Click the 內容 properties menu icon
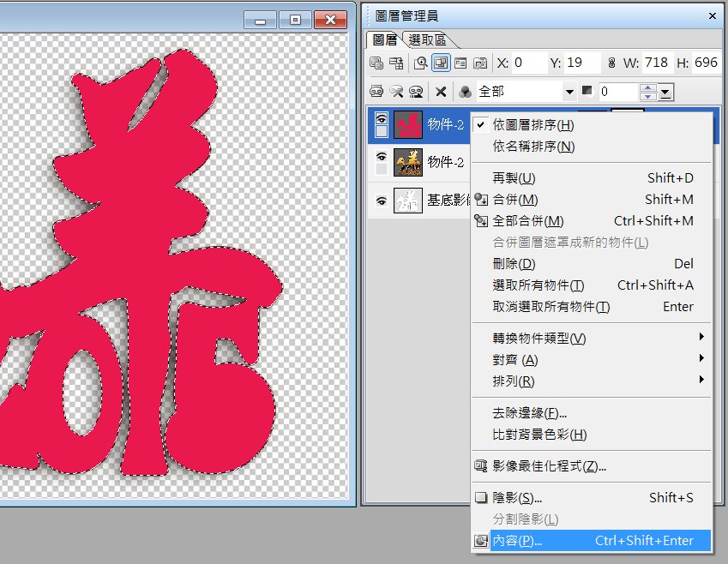The image size is (728, 564). click(x=481, y=541)
